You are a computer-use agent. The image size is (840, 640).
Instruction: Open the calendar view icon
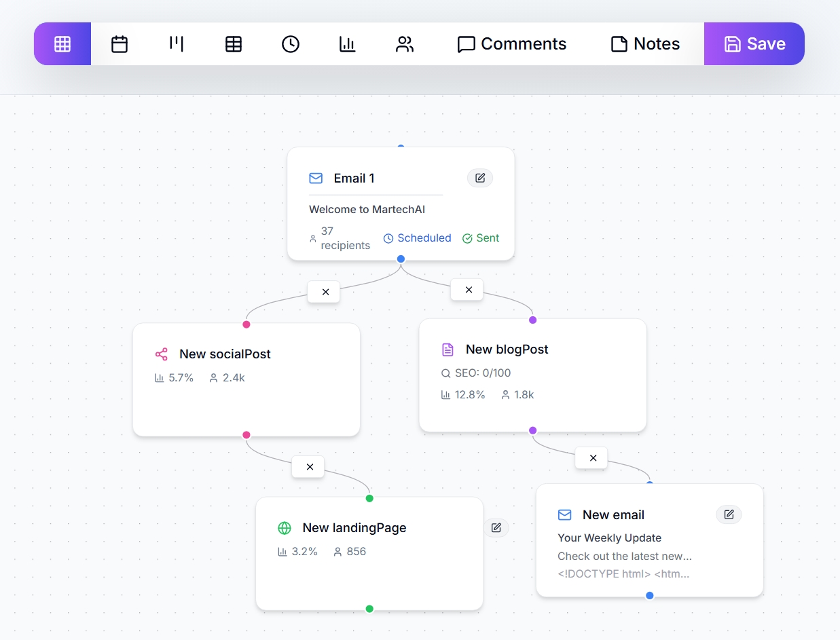tap(120, 44)
